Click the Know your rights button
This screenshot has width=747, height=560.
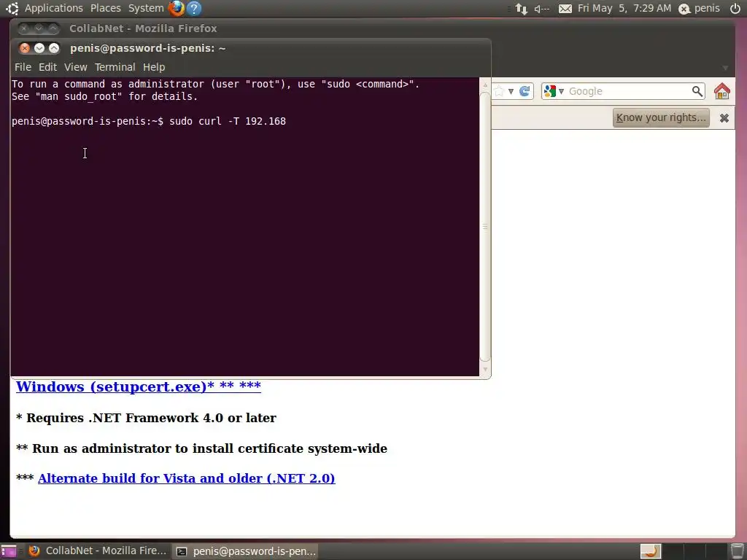click(661, 117)
